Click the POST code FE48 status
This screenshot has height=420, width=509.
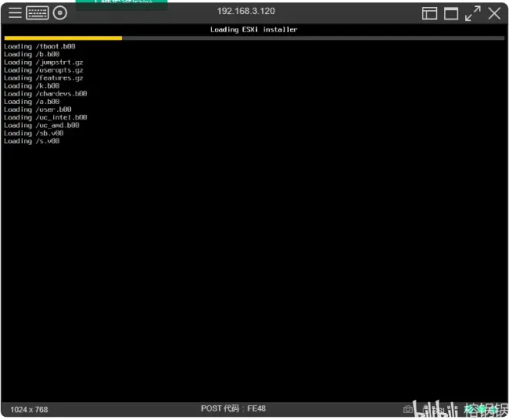pyautogui.click(x=233, y=408)
